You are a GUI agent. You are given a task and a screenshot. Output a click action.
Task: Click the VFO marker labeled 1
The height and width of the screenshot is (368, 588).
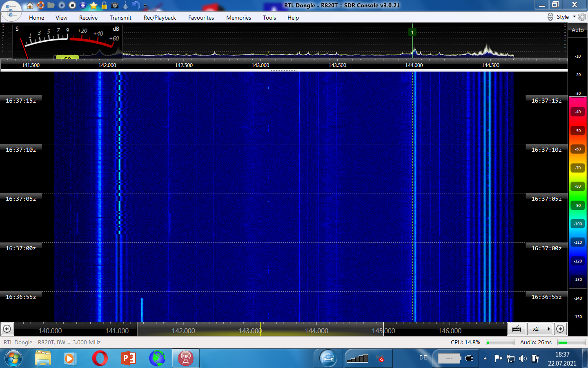click(x=412, y=32)
